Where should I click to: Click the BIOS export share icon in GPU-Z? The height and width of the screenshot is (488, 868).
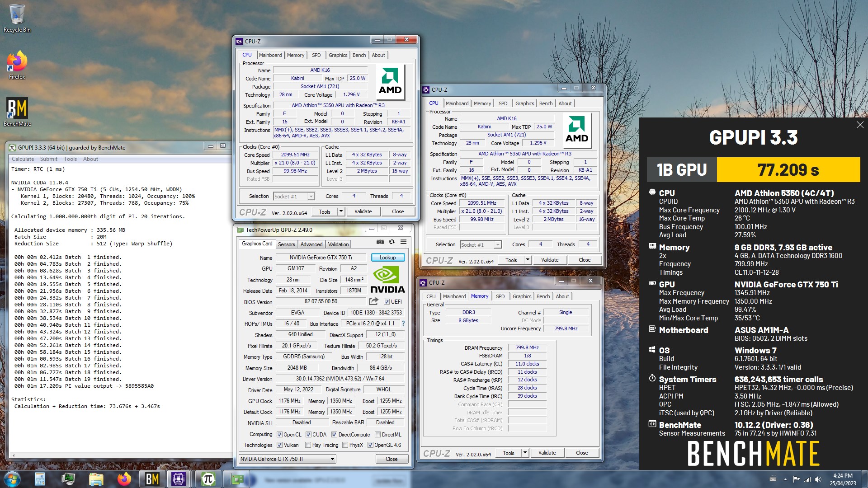pos(373,301)
